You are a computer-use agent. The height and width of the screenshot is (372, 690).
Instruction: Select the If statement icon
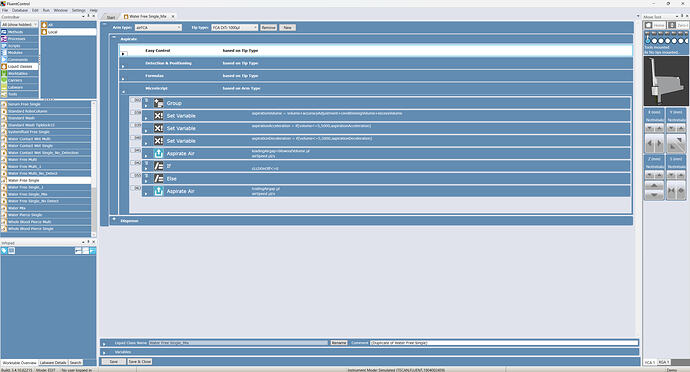(158, 166)
